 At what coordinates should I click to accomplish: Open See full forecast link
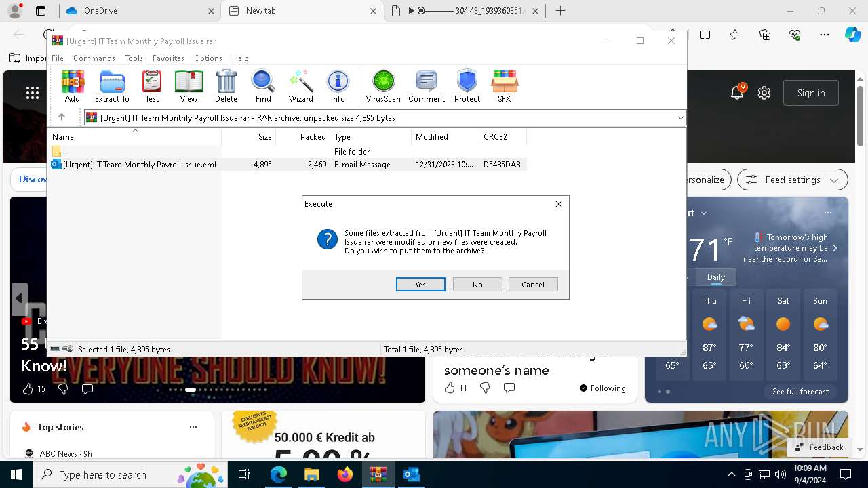click(x=800, y=392)
